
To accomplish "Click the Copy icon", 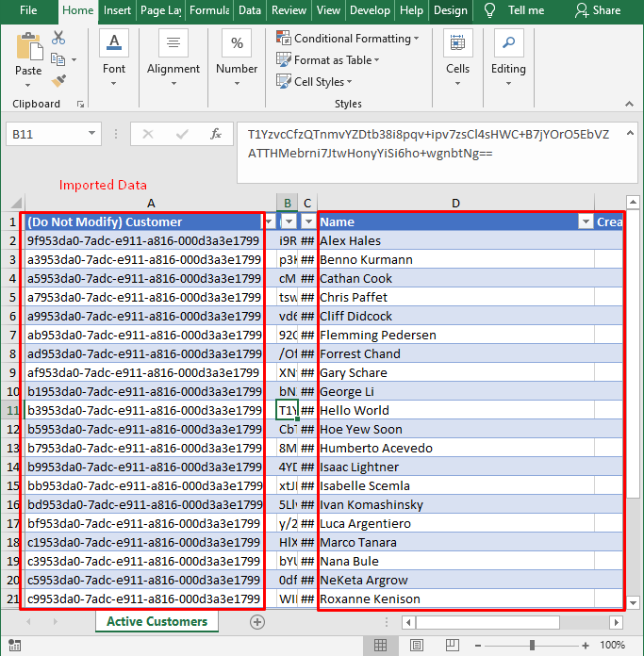I will [58, 59].
